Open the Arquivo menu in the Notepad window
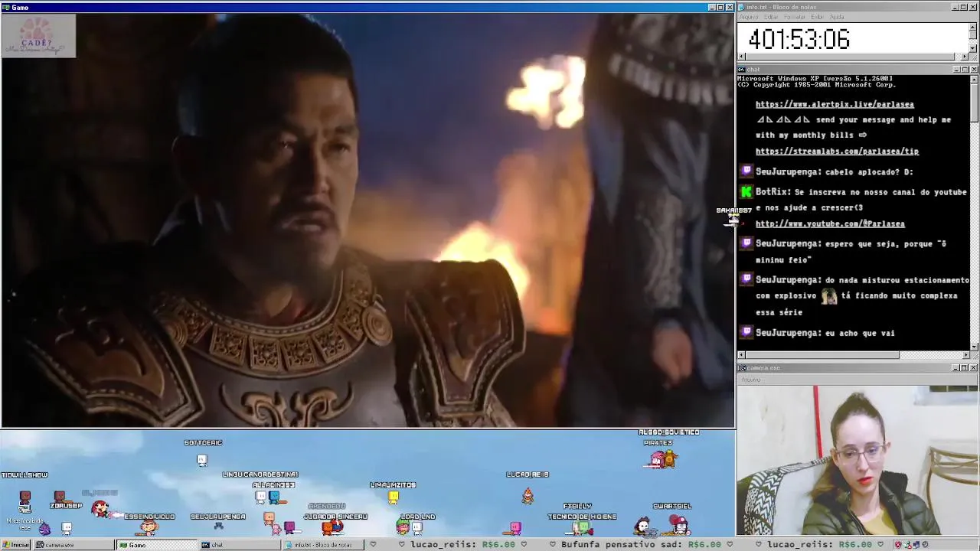The height and width of the screenshot is (551, 980). (x=748, y=17)
